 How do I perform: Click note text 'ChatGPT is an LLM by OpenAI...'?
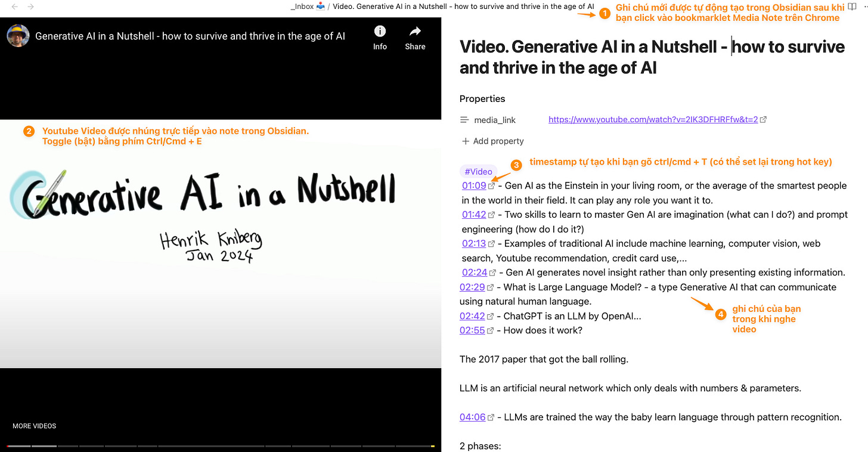573,317
